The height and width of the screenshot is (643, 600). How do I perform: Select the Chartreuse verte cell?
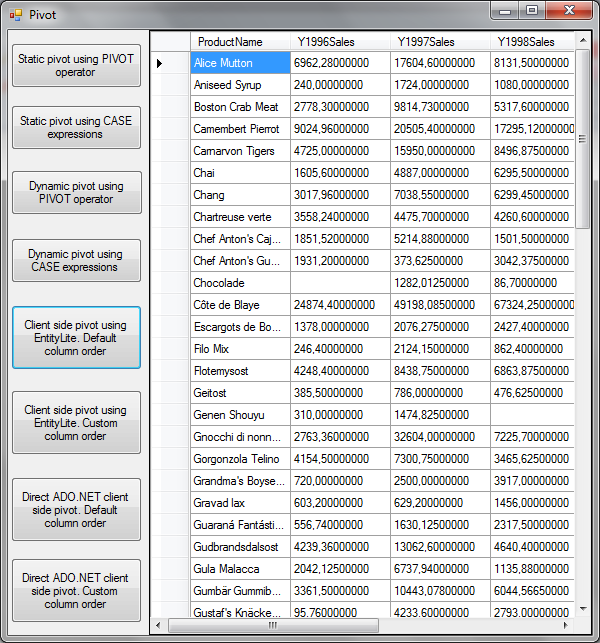pos(240,217)
